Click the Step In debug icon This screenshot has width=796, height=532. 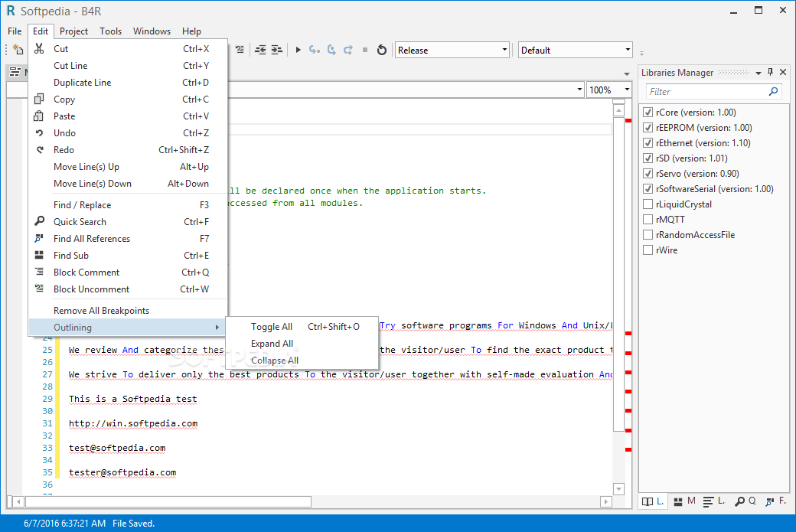click(x=315, y=50)
